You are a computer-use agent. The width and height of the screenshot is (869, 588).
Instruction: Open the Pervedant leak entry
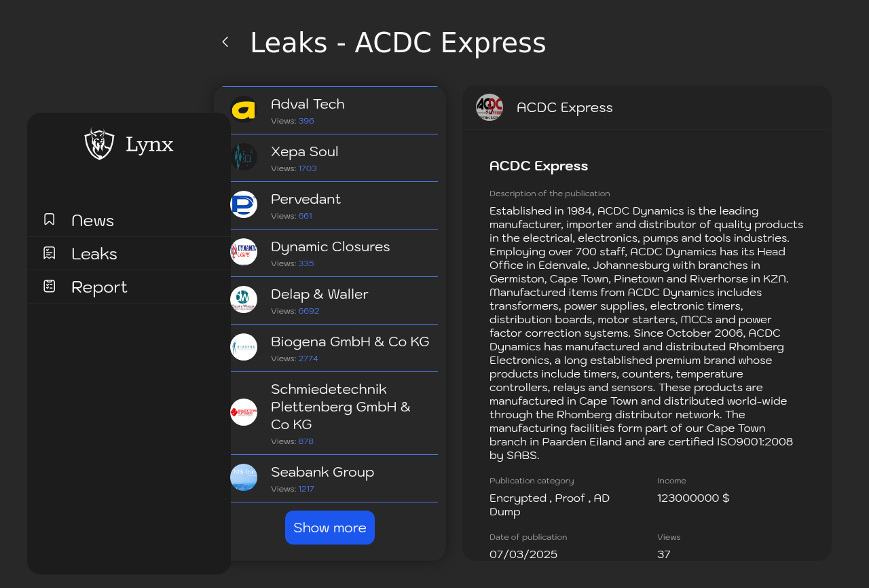tap(330, 206)
